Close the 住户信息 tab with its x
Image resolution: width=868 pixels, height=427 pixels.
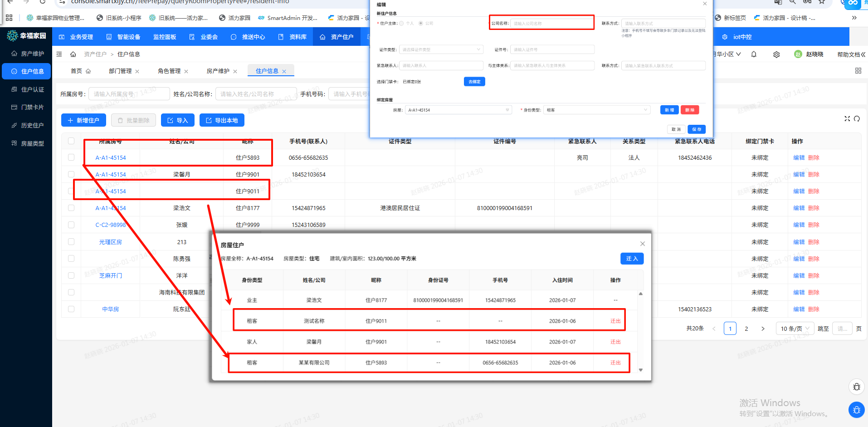[284, 71]
